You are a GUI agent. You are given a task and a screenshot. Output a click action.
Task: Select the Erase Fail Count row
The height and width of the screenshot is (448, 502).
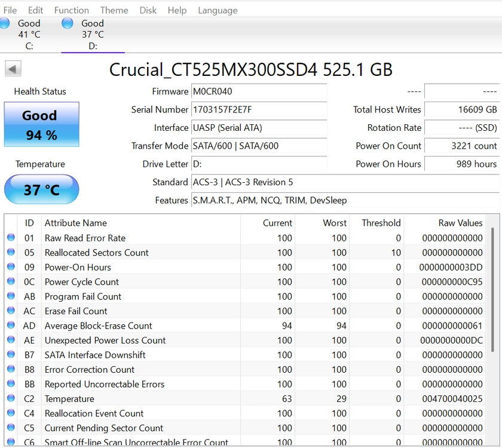[x=245, y=311]
